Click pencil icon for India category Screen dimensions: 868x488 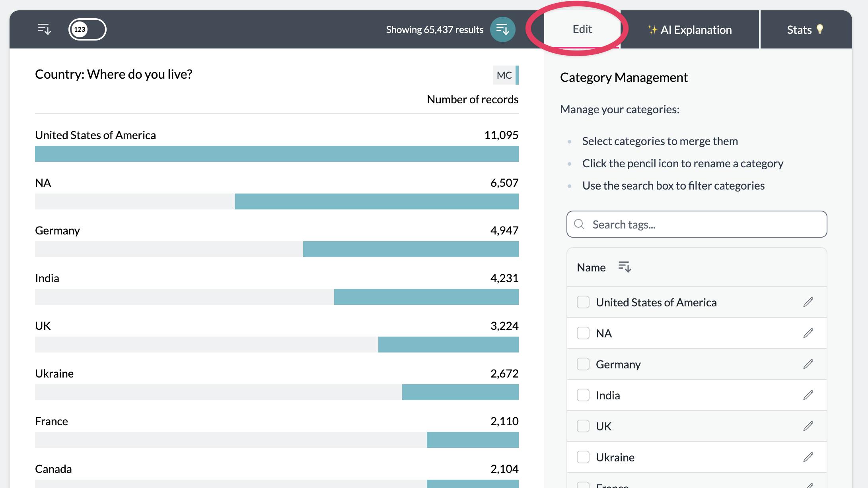tap(808, 395)
